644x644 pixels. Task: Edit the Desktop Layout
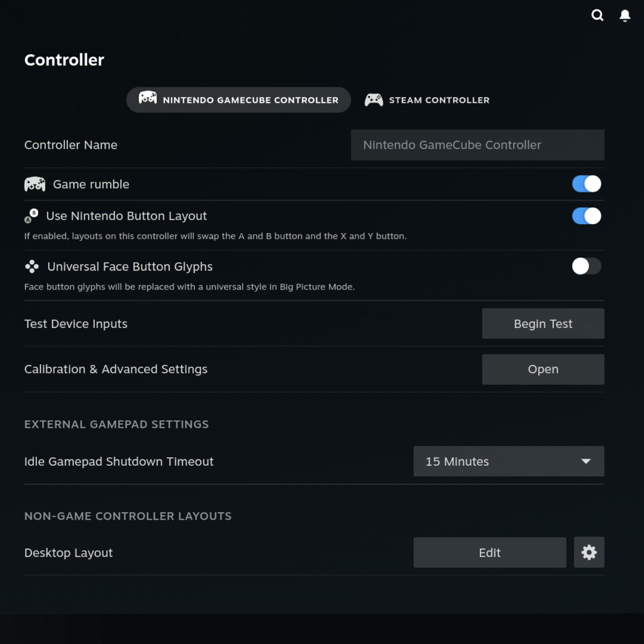[489, 553]
